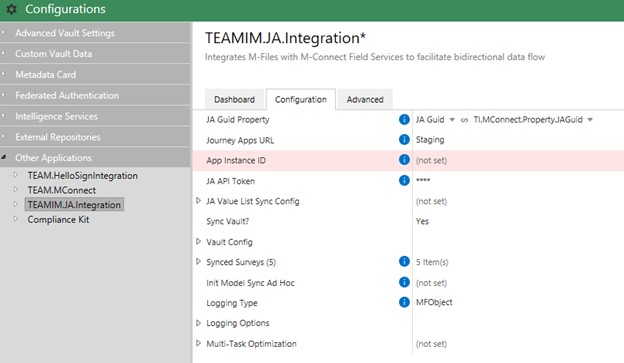Expand the Multi-Task Optimization section

click(x=199, y=343)
